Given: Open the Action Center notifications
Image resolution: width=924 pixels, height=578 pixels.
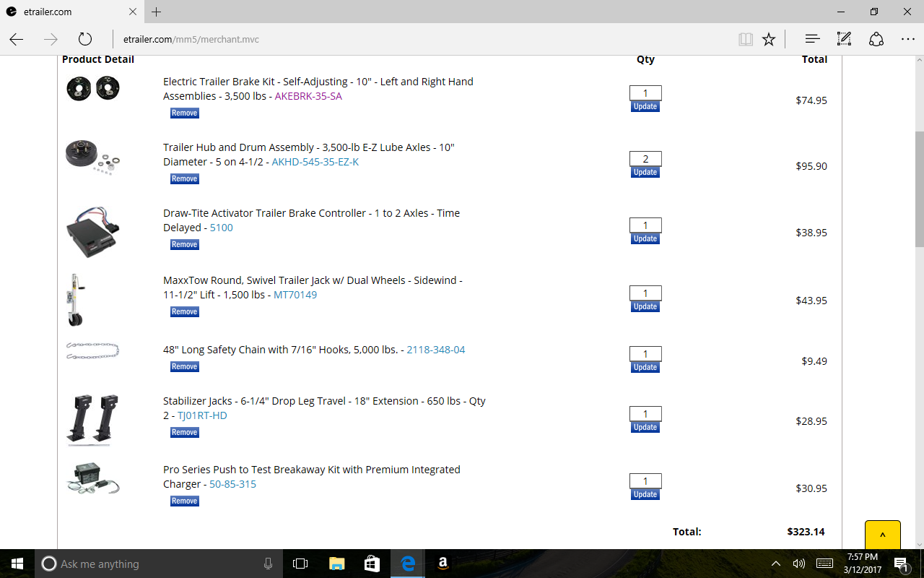Looking at the screenshot, I should tap(901, 564).
